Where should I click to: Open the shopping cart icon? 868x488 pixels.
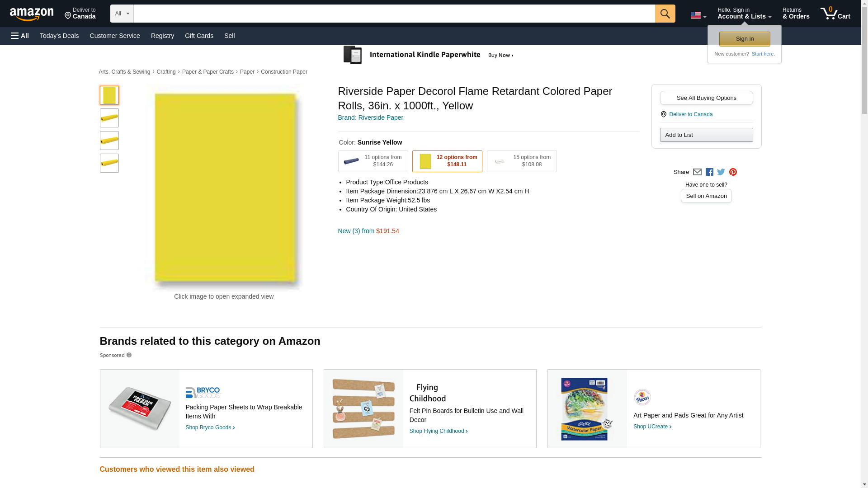835,14
